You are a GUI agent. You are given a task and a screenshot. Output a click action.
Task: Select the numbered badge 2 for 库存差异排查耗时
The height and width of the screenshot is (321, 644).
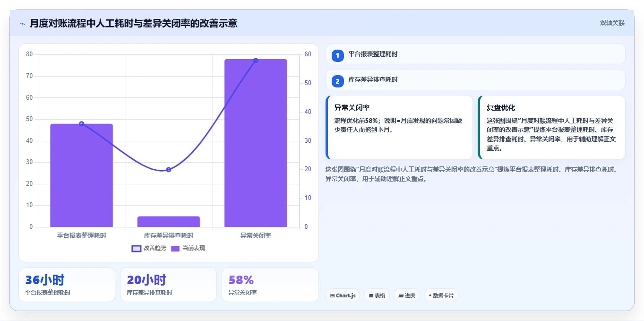click(337, 81)
